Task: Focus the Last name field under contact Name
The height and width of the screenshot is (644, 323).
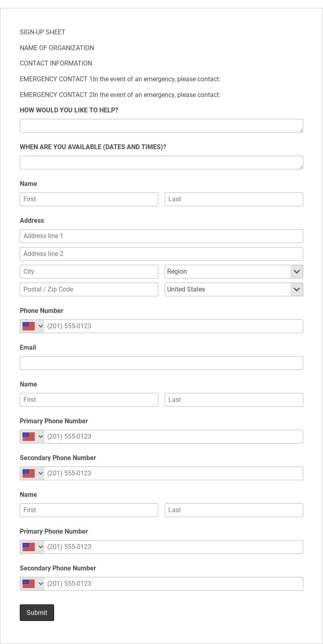Action: (234, 199)
